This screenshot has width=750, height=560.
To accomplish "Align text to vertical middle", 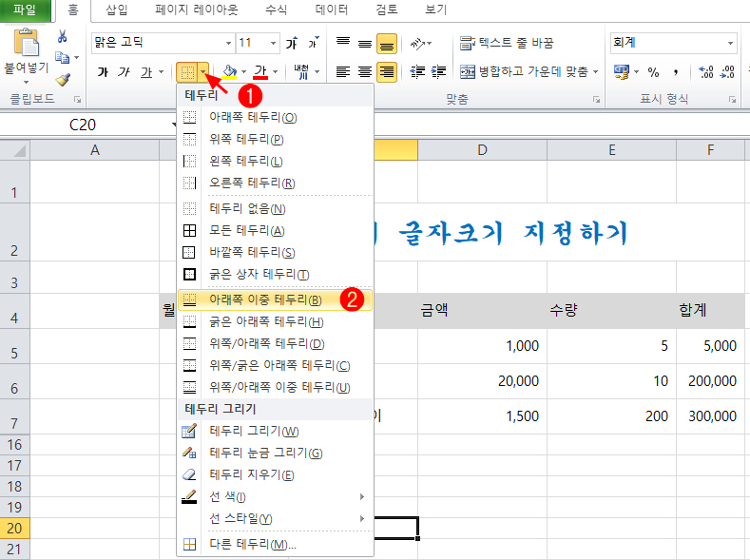I will [x=365, y=43].
